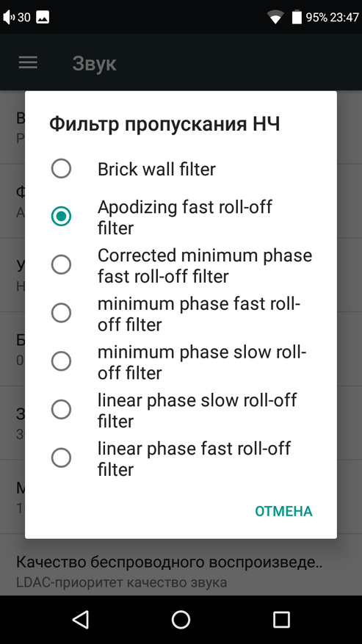Viewport: 362px width, 644px height.
Task: Tap the volume speaker status icon
Action: (9, 17)
